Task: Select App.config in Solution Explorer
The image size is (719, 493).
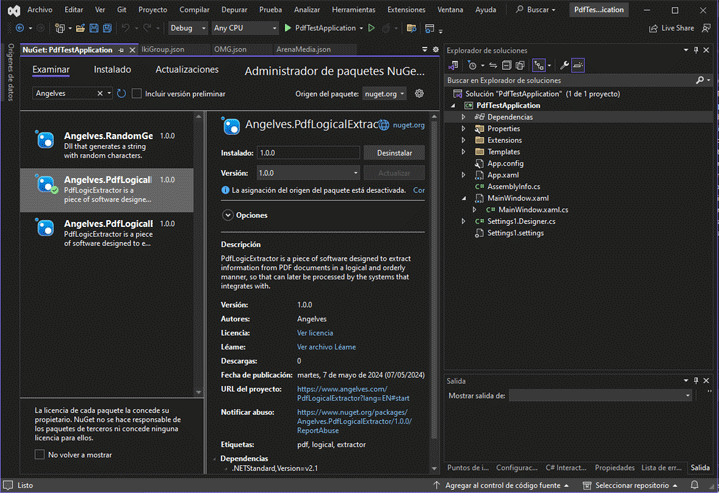Action: coord(505,163)
